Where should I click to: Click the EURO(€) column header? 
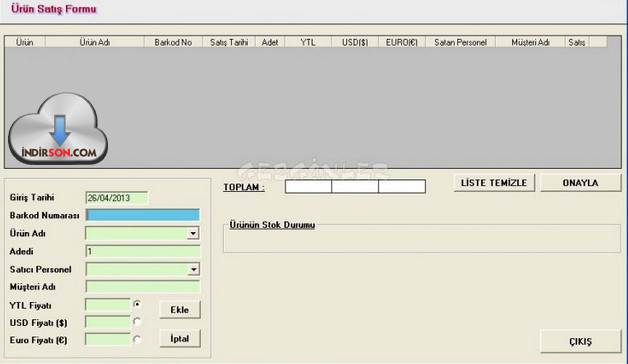click(x=402, y=42)
